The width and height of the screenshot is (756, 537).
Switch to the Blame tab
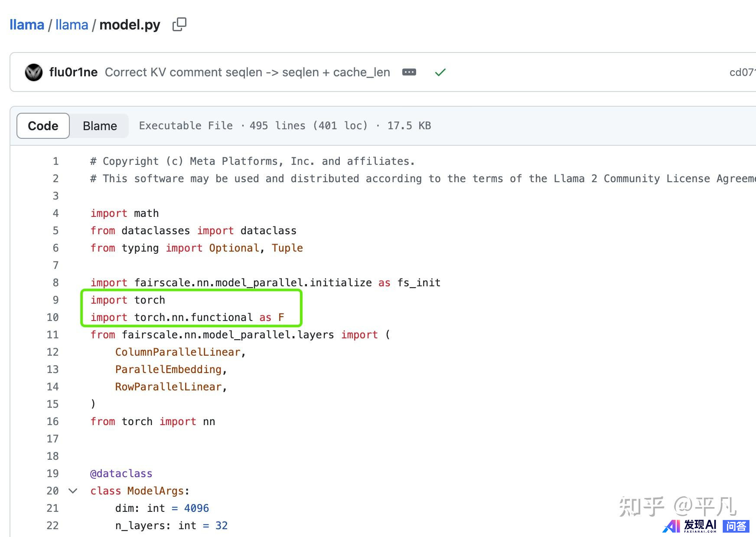(100, 126)
